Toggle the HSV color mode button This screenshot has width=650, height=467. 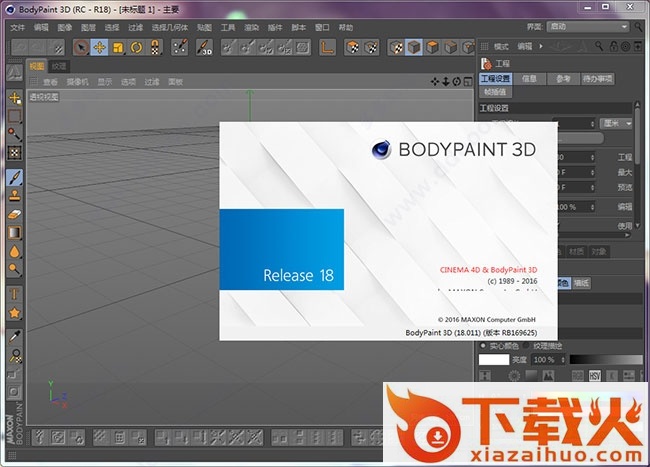point(594,376)
